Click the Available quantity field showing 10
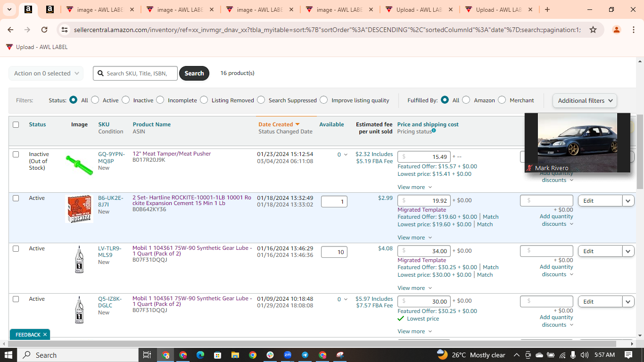The width and height of the screenshot is (644, 362). (334, 252)
